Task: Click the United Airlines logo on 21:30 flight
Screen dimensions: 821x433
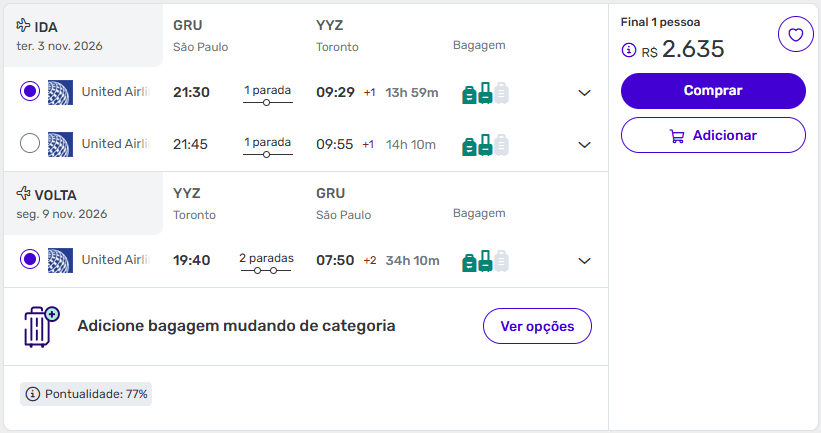Action: [x=60, y=92]
